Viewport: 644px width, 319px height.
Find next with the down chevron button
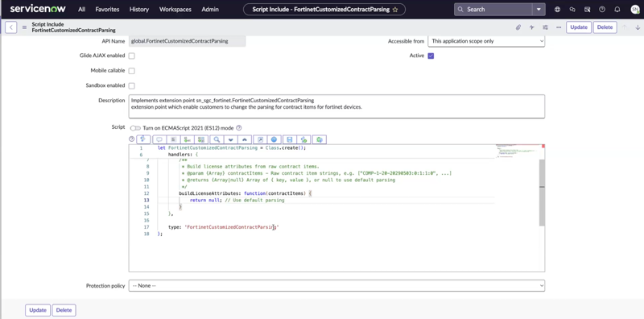click(x=230, y=140)
